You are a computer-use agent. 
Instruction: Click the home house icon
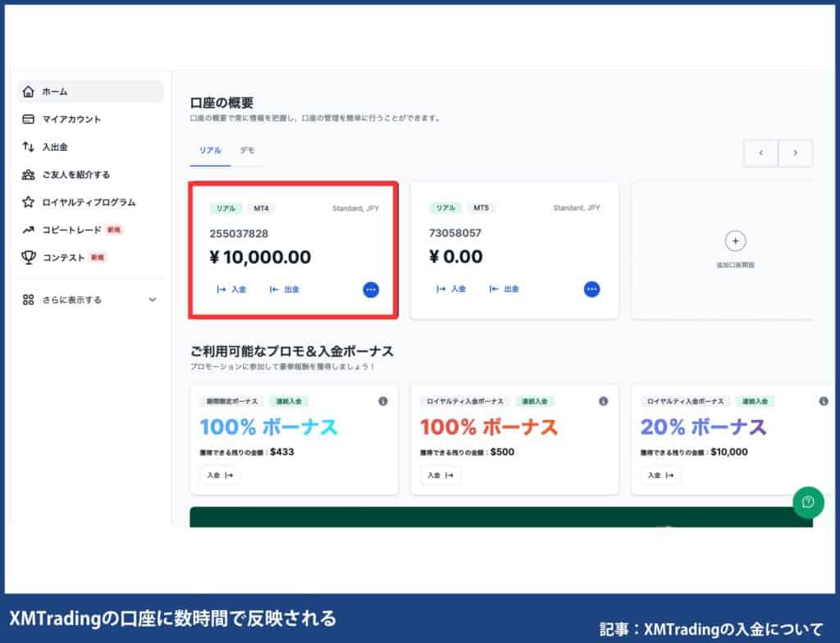coord(29,92)
